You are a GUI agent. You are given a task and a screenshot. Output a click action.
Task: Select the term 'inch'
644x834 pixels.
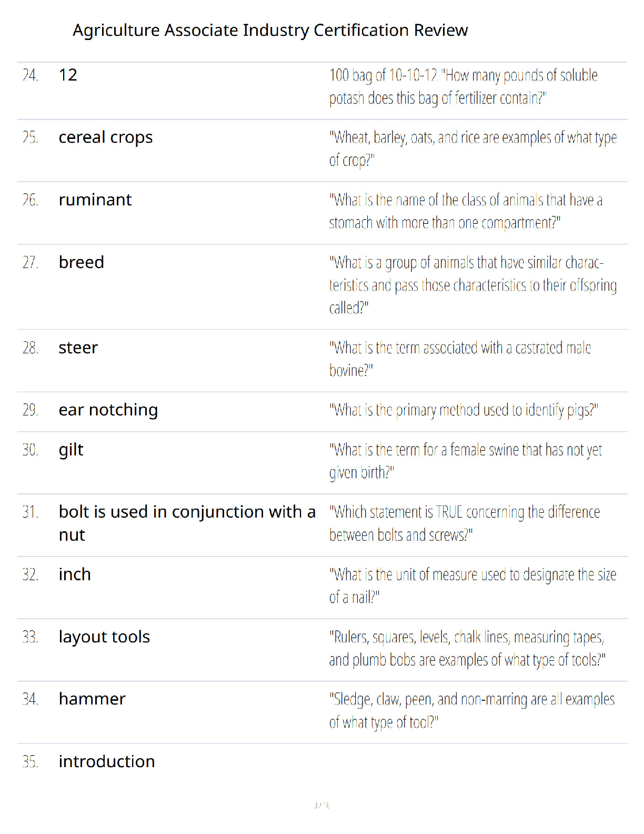(75, 574)
